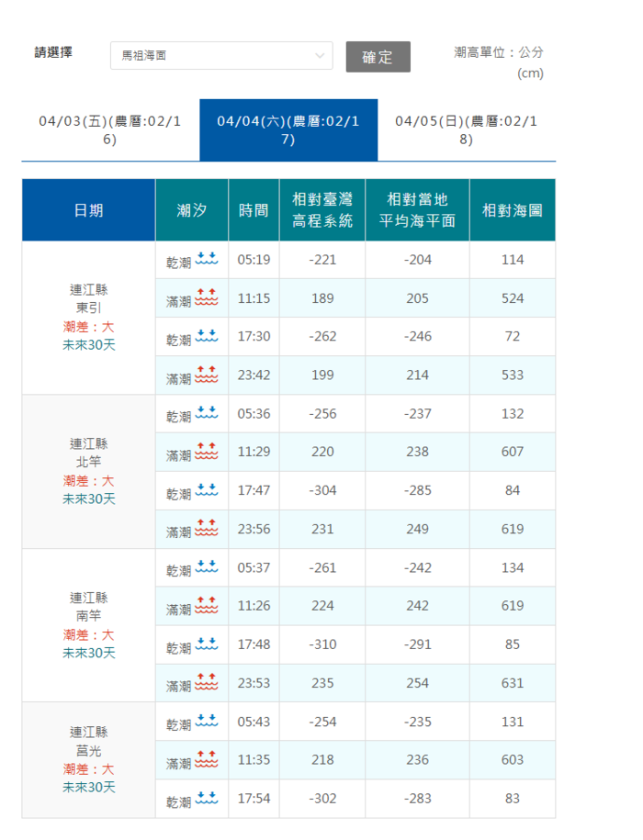Click the low tide icon at 17:30

point(207,336)
